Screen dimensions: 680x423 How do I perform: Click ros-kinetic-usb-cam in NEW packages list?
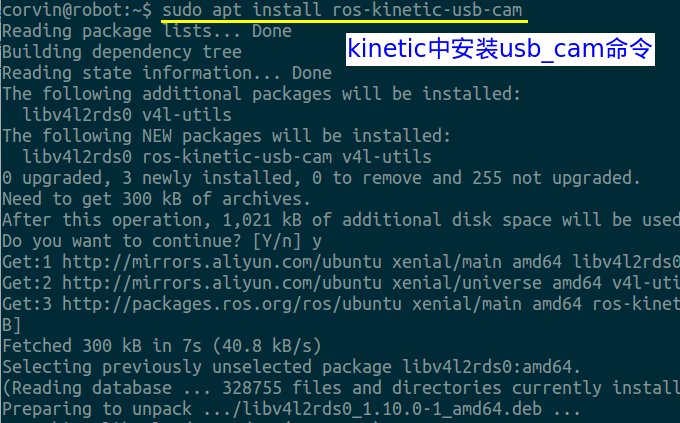pyautogui.click(x=237, y=157)
